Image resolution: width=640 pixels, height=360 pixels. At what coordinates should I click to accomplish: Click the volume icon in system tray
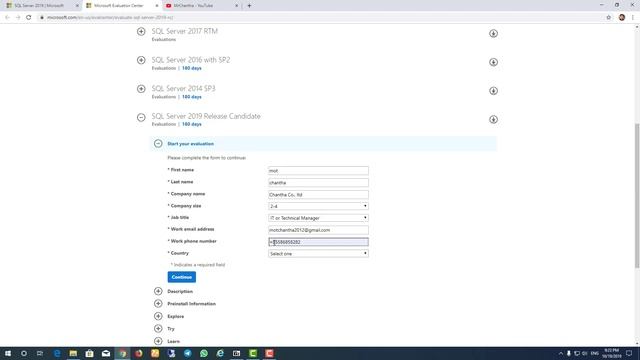585,353
